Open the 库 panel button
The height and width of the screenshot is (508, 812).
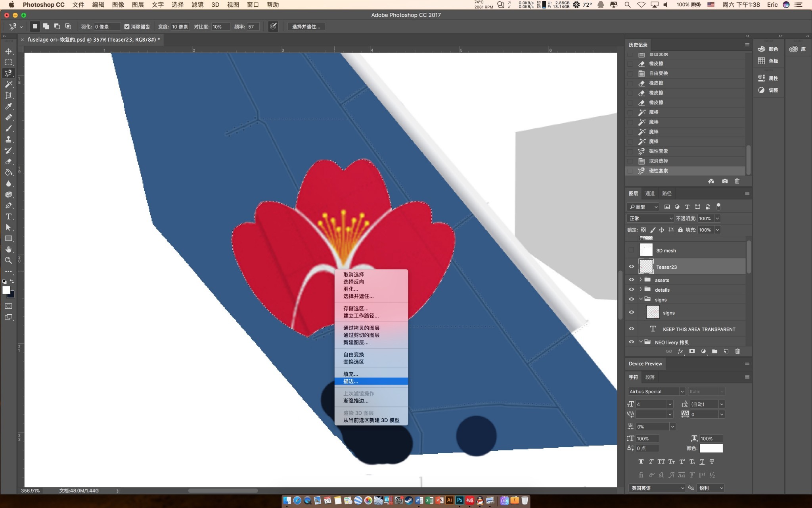(x=798, y=49)
